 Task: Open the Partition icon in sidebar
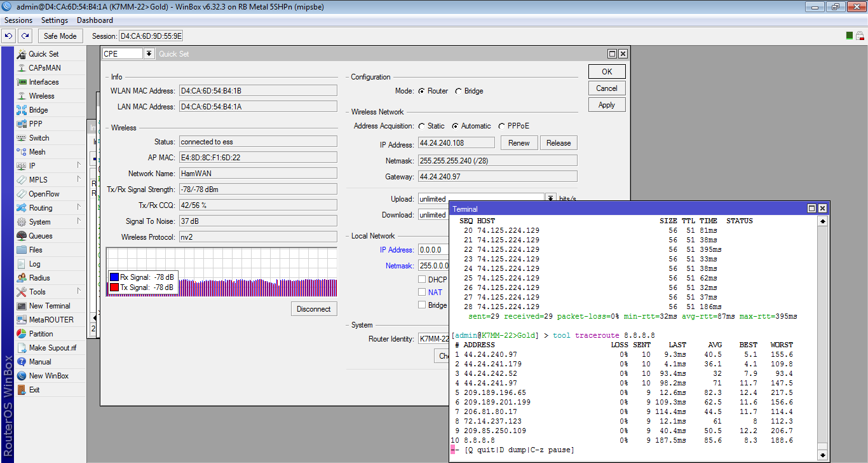[x=22, y=334]
